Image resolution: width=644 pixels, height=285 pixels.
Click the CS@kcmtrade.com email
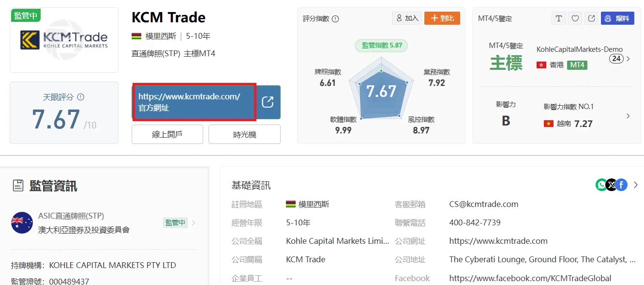tap(484, 204)
